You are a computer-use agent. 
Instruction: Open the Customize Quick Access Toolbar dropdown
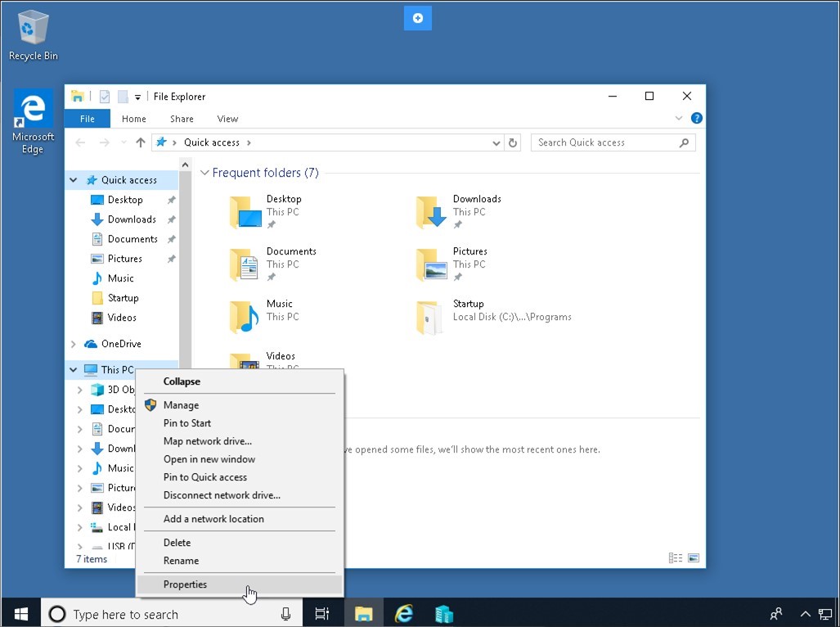(x=137, y=97)
